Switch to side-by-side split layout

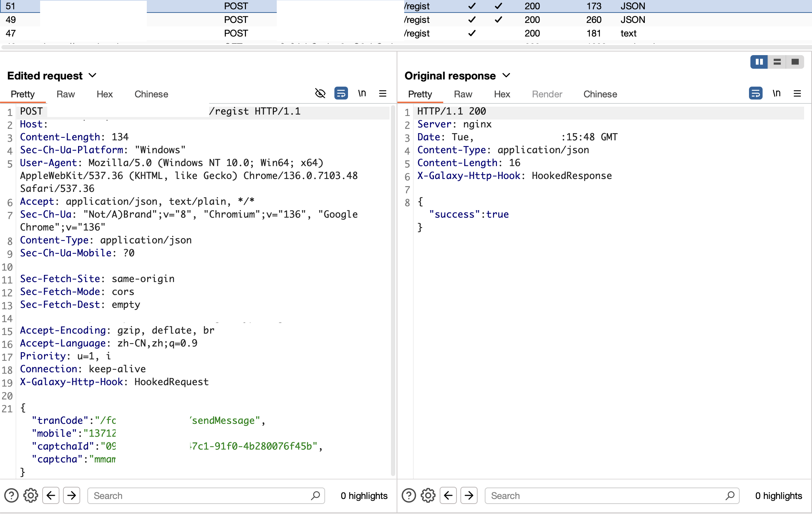(759, 62)
